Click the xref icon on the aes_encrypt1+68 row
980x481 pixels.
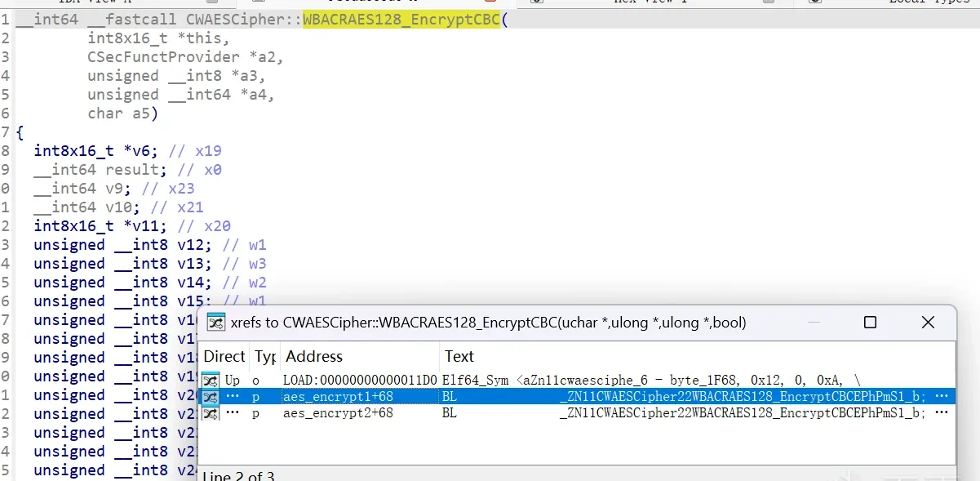[211, 397]
